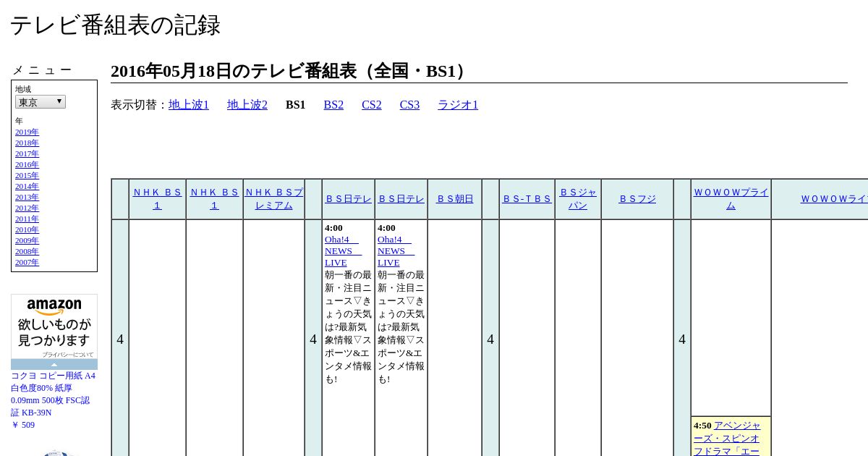Open the 2015年 archive link
868x456 pixels.
(27, 176)
